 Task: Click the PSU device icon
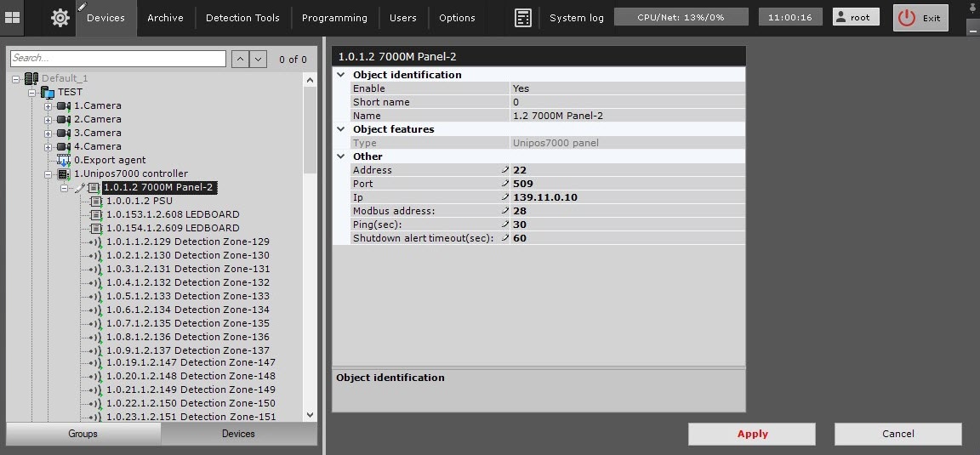tap(95, 201)
